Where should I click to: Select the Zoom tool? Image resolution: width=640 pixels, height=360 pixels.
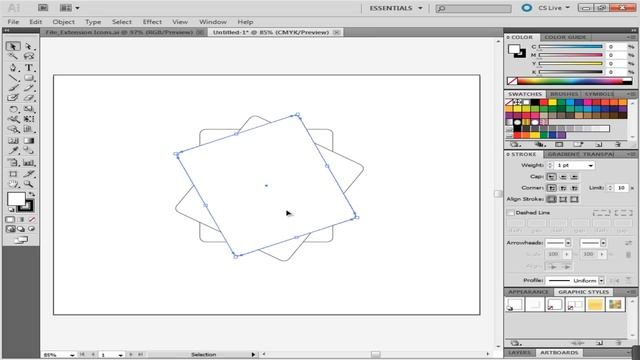(x=28, y=184)
